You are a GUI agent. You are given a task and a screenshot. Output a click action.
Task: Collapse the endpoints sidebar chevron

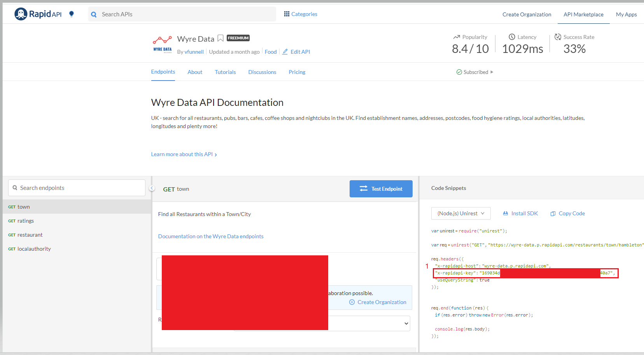coord(152,188)
